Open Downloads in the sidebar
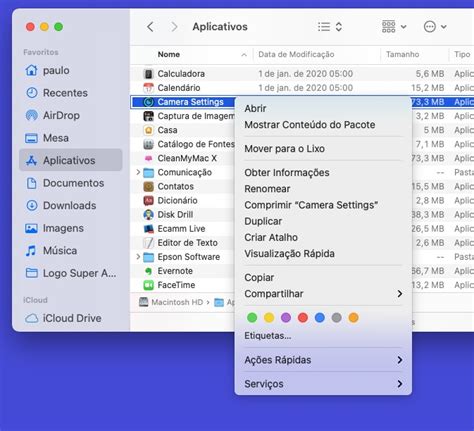 pos(71,205)
